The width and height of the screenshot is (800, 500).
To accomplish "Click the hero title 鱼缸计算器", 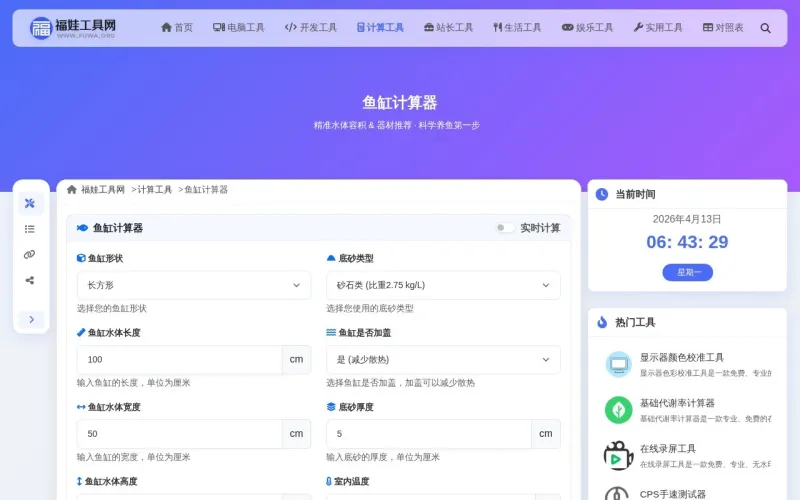I will coord(399,103).
